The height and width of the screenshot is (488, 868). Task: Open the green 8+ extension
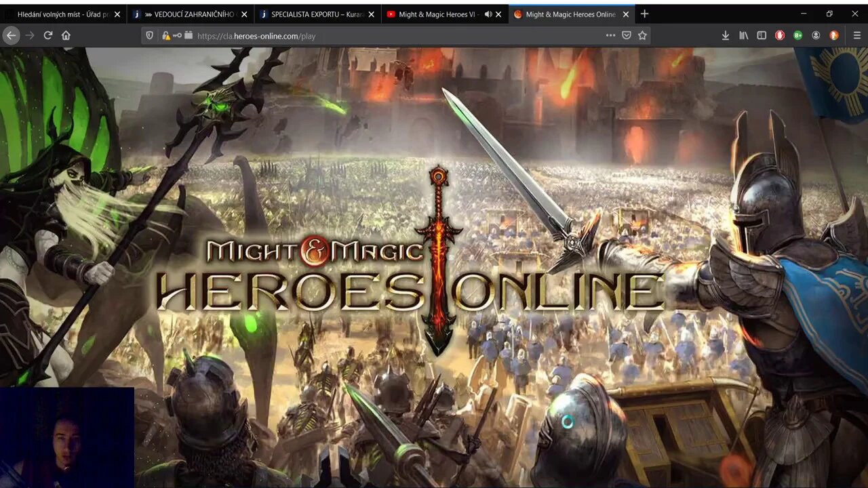coord(798,35)
